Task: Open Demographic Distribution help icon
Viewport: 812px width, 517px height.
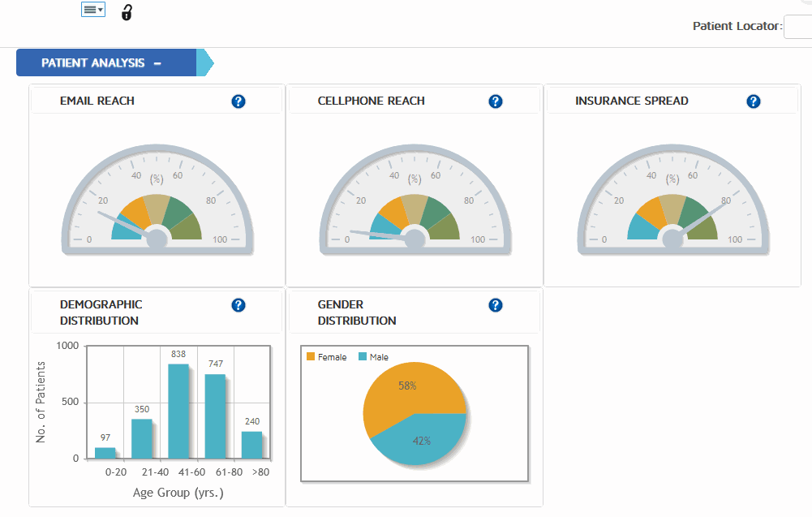Action: coord(238,305)
